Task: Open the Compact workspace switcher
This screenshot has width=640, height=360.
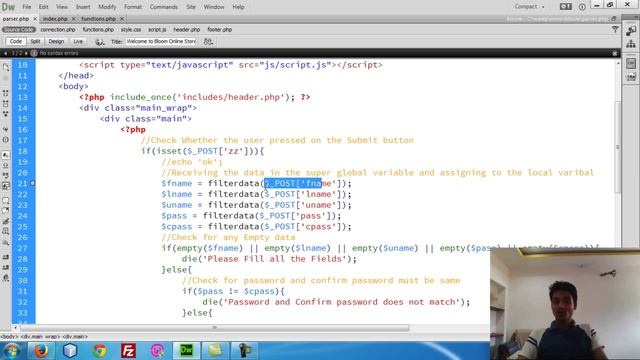Action: click(529, 7)
